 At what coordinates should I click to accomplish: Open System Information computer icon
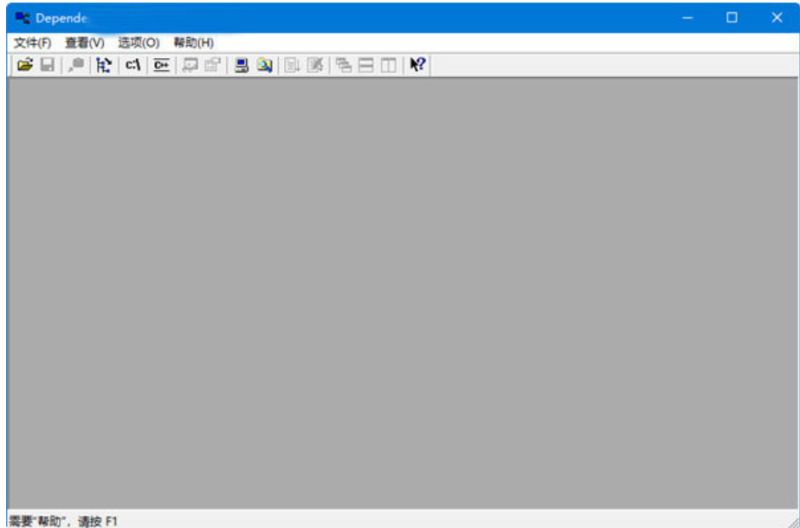(241, 65)
